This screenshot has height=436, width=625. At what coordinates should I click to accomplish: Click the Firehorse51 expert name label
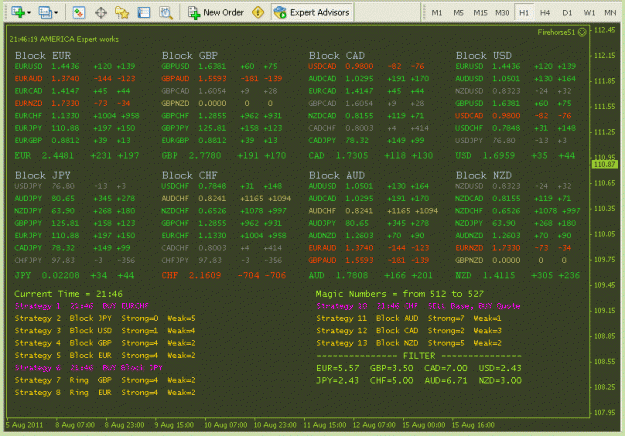pos(556,32)
